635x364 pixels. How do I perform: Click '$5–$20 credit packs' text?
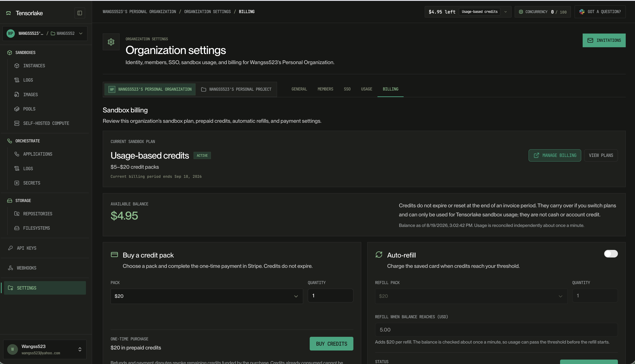coord(135,167)
